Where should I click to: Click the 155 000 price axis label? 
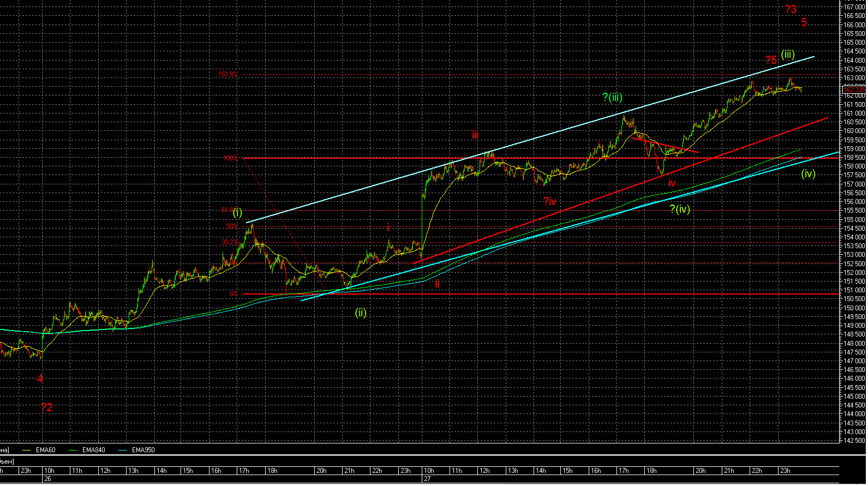coord(854,220)
